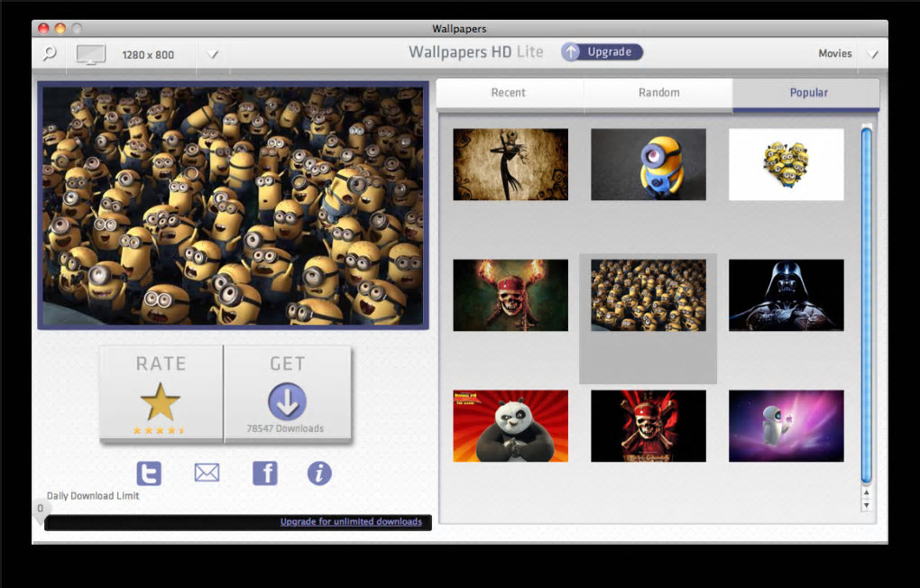Select red pirate skull crossbones thumbnail
The height and width of the screenshot is (588, 920).
click(649, 426)
